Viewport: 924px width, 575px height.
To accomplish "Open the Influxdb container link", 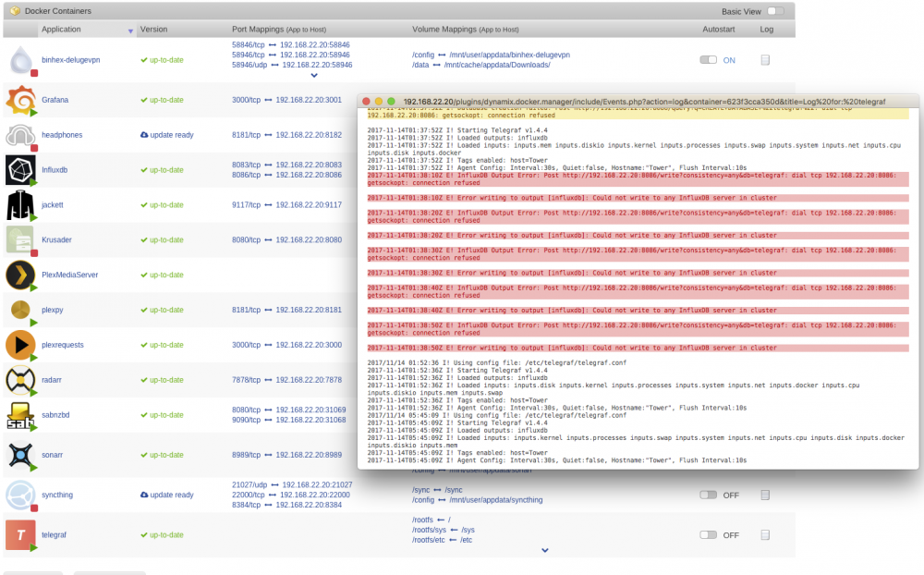I will pyautogui.click(x=55, y=170).
